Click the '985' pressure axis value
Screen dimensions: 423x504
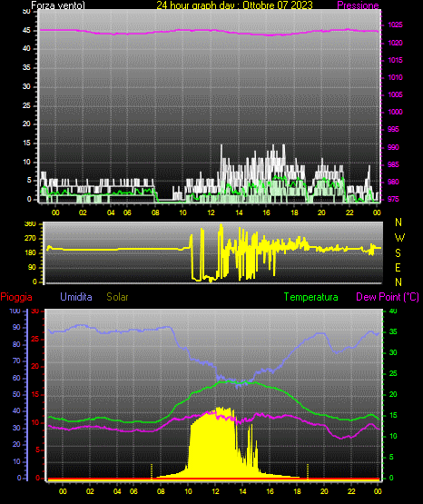(393, 164)
